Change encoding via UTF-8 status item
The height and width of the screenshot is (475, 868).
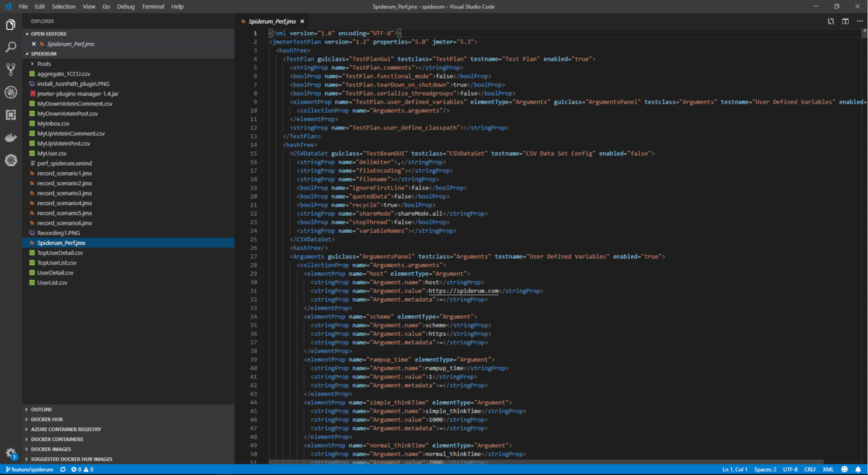tap(790, 470)
